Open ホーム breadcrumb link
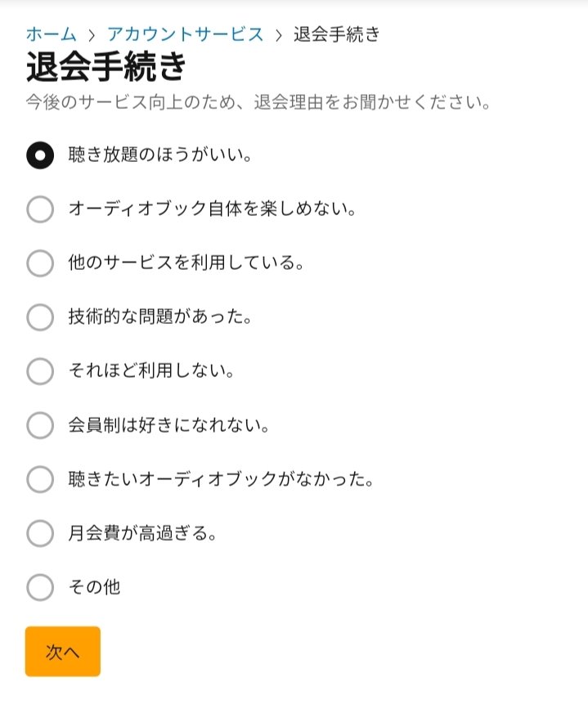Image resolution: width=588 pixels, height=727 pixels. pos(51,34)
